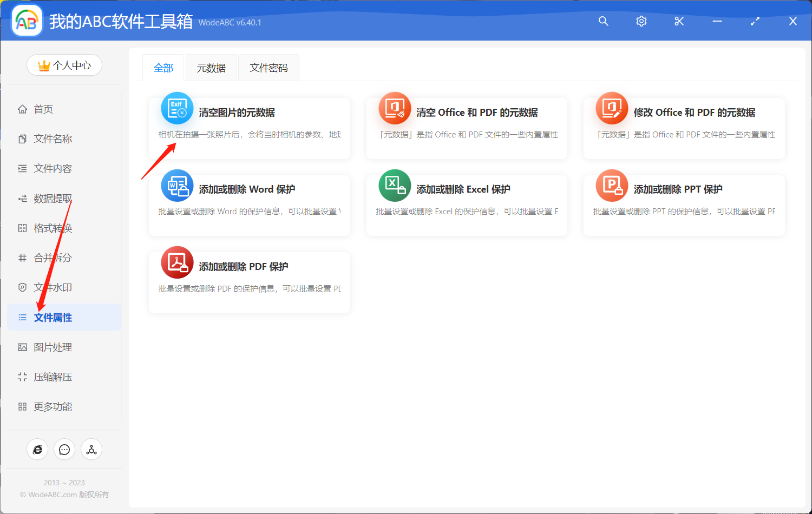Open the 压缩解压 sidebar icon
Screen dimensions: 812x514
click(22, 377)
